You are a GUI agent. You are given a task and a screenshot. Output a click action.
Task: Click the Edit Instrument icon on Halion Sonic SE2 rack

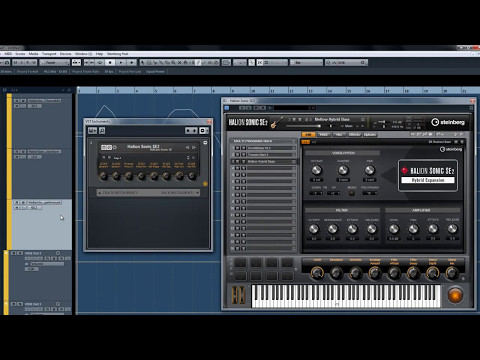point(109,147)
